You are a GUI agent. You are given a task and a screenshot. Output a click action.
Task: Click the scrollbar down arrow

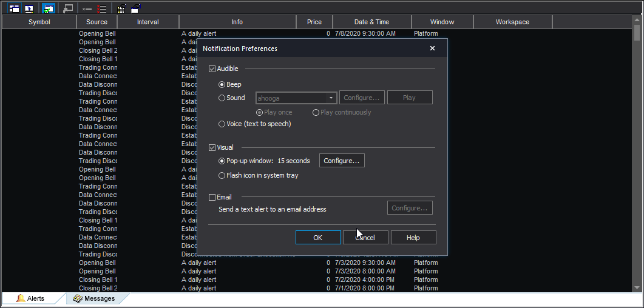pyautogui.click(x=637, y=288)
